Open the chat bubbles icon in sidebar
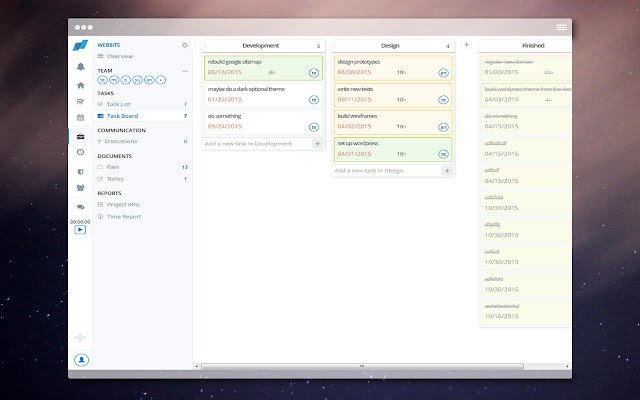 (80, 207)
